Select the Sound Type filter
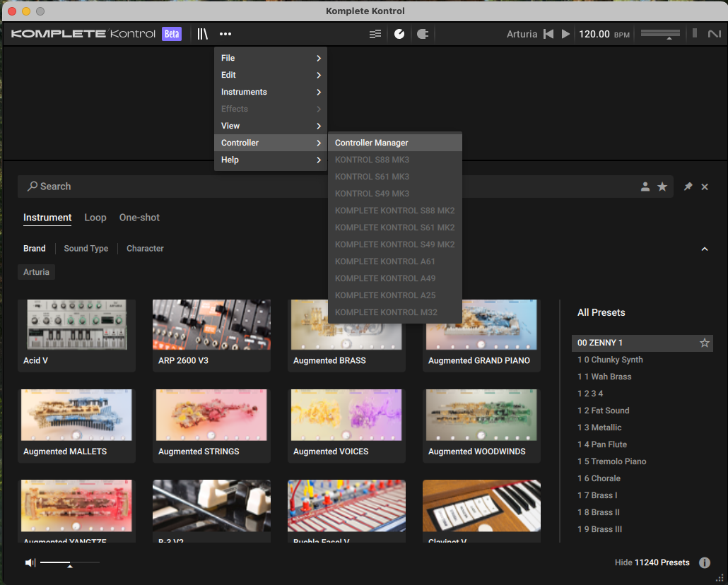Screen dimensions: 728x585 click(x=86, y=249)
